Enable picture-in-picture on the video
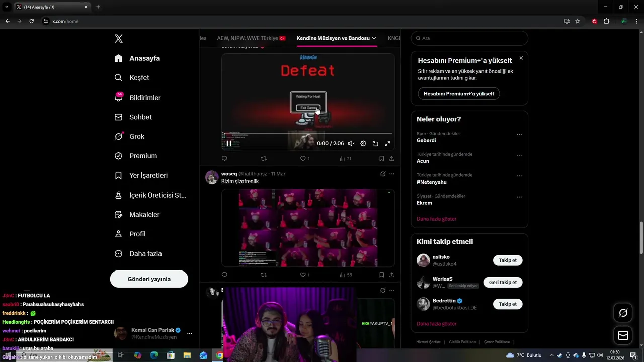The width and height of the screenshot is (644, 362). click(x=375, y=143)
